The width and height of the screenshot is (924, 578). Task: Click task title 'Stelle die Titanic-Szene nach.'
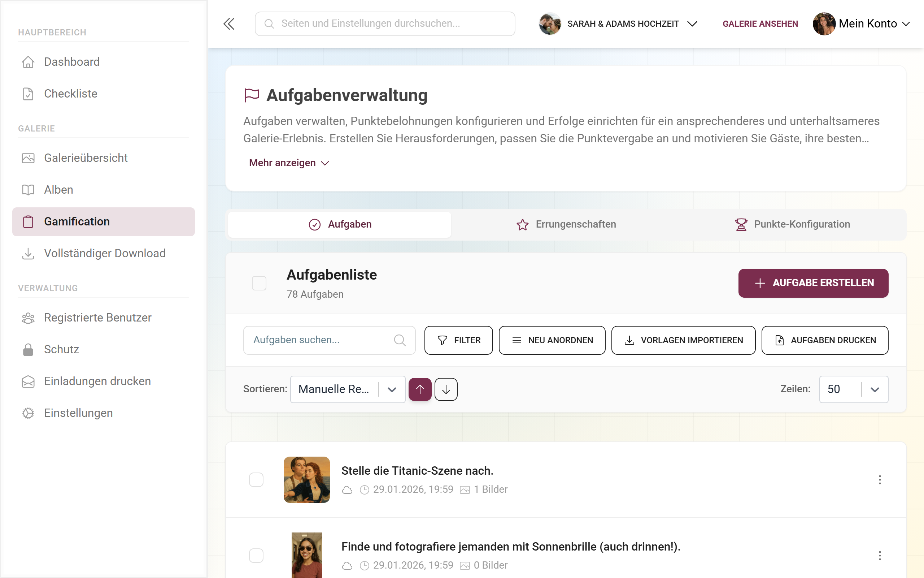tap(417, 471)
